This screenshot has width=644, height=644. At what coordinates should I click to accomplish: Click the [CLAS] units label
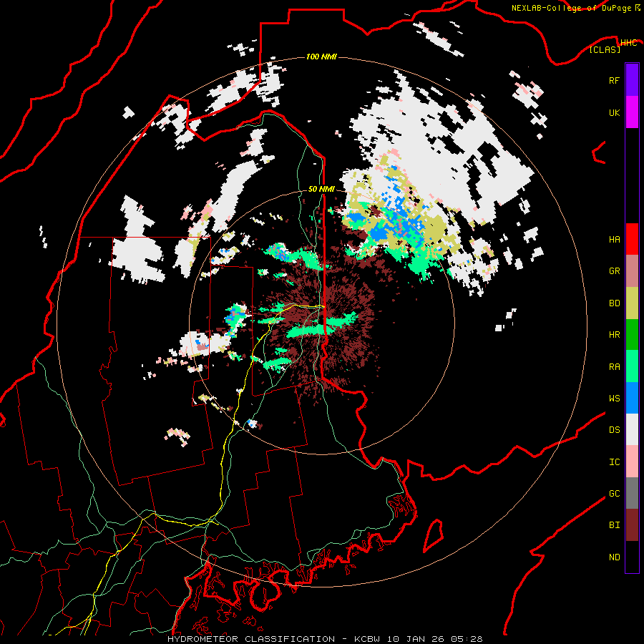pyautogui.click(x=605, y=49)
